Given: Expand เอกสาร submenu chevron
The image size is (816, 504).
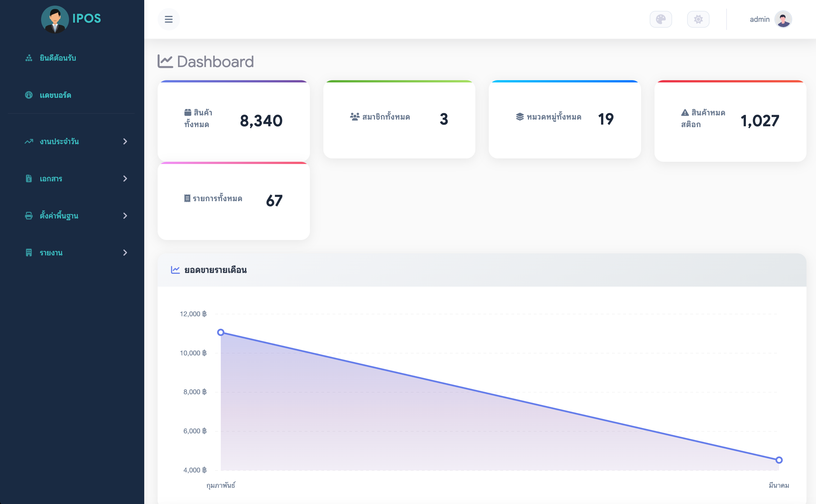Looking at the screenshot, I should [x=125, y=179].
